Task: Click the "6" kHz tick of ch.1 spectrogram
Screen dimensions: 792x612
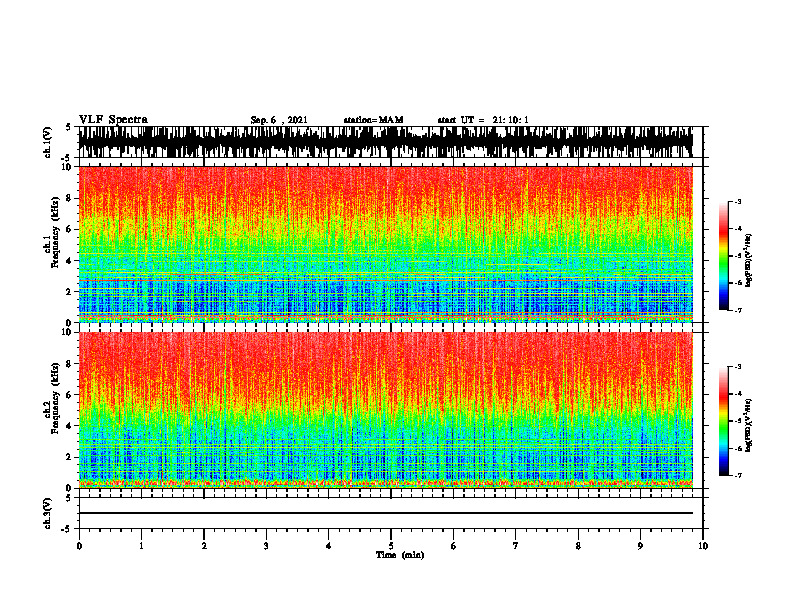Action: point(70,229)
